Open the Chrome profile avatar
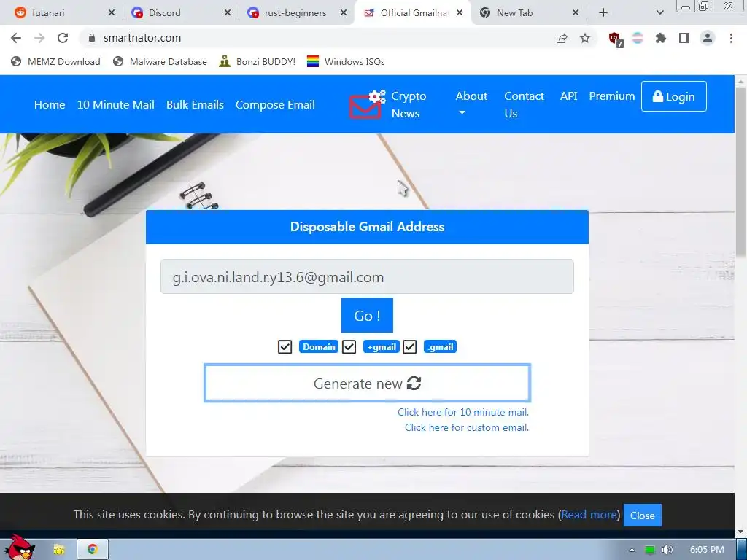 point(708,38)
